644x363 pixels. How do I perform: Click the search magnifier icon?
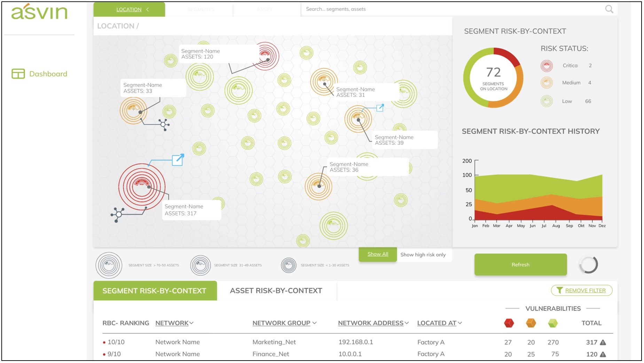(609, 9)
